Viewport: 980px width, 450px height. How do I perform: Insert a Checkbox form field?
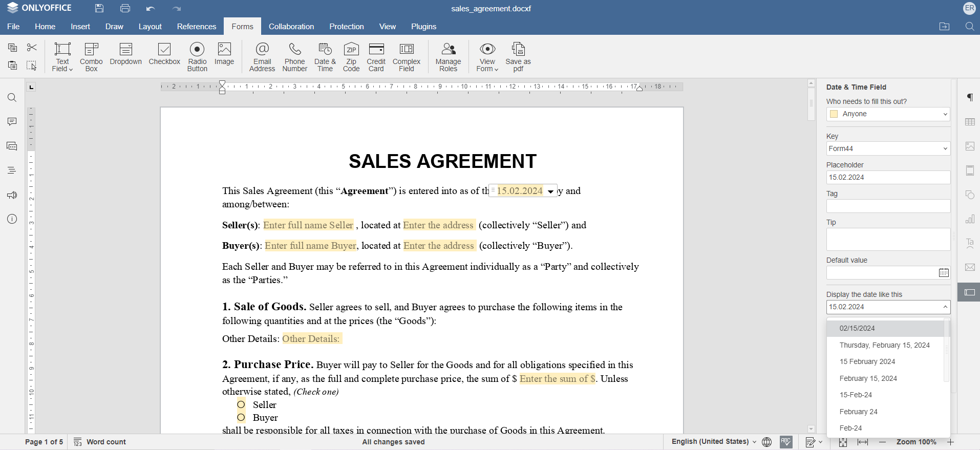(164, 54)
